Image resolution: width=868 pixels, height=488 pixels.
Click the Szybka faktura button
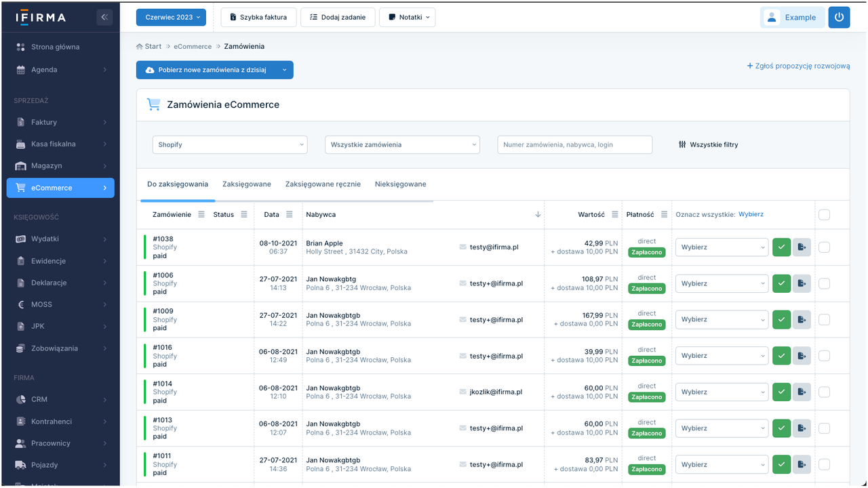tap(259, 18)
